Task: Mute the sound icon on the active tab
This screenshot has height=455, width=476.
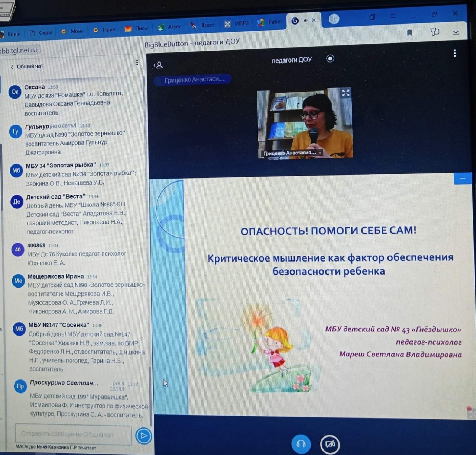Action: pos(306,20)
